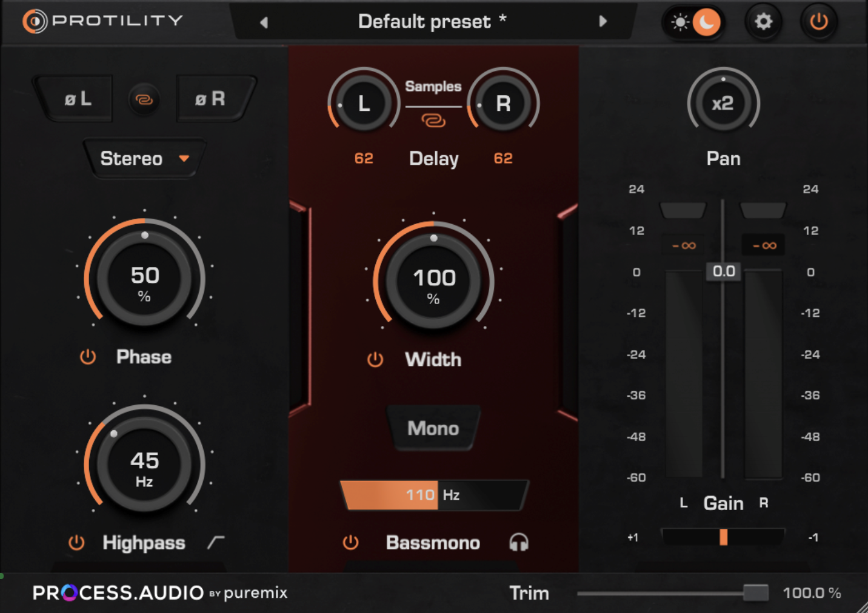Reset right channel peak readout -∞
Screen dimensions: 868x613
tap(764, 245)
